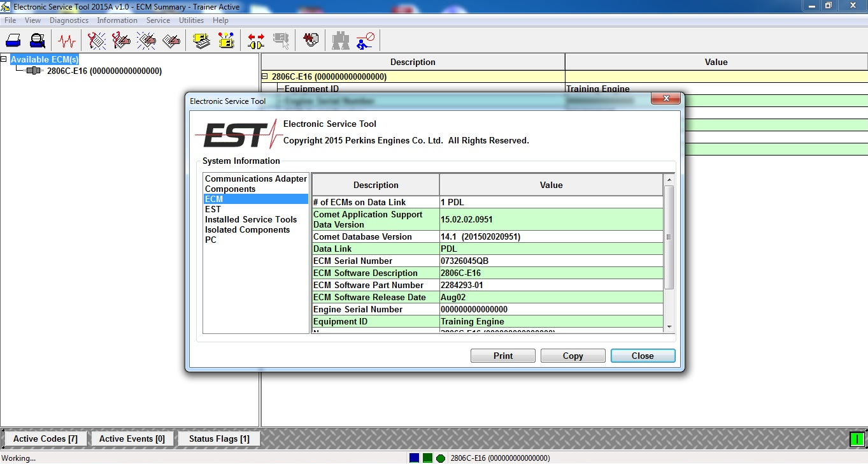Screen dimensions: 868x464
Task: Click Comet Database Version value cell
Action: 551,236
